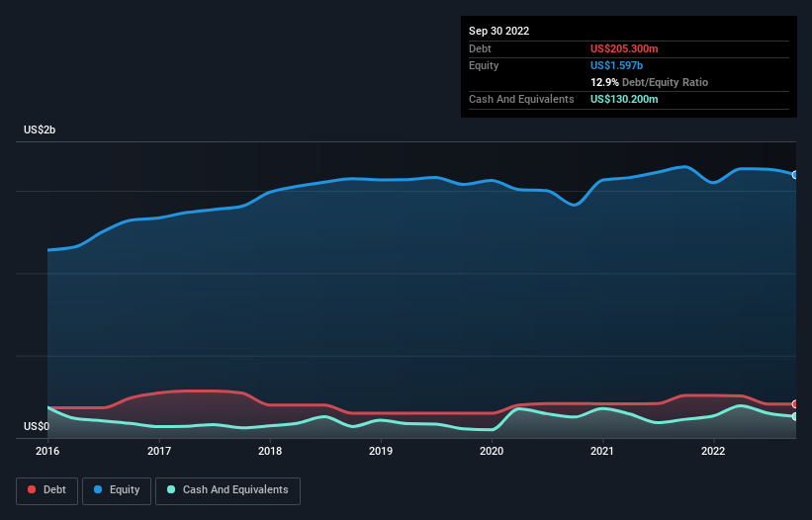Click the US$130.200m cash value
This screenshot has width=812, height=520.
tap(624, 99)
